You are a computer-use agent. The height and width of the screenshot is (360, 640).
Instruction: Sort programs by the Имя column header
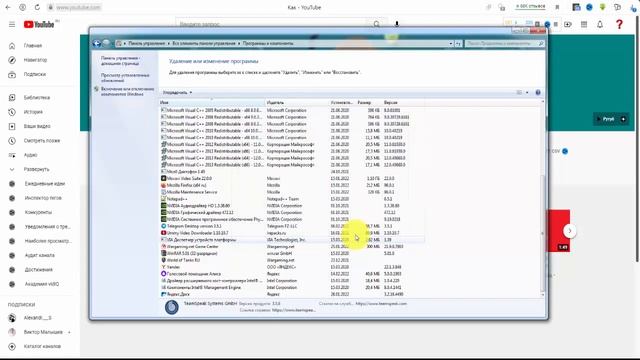point(212,102)
